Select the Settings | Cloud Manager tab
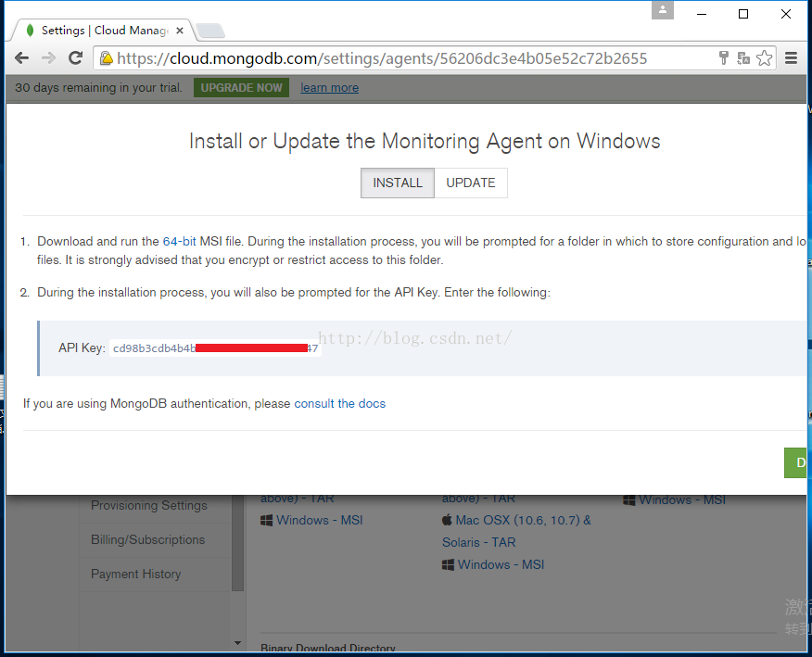812x657 pixels. 104,31
